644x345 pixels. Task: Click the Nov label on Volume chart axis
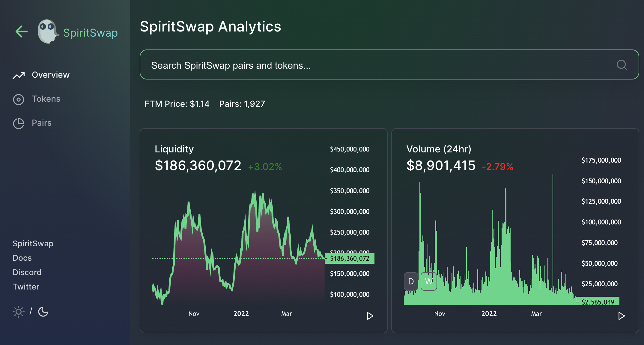440,313
